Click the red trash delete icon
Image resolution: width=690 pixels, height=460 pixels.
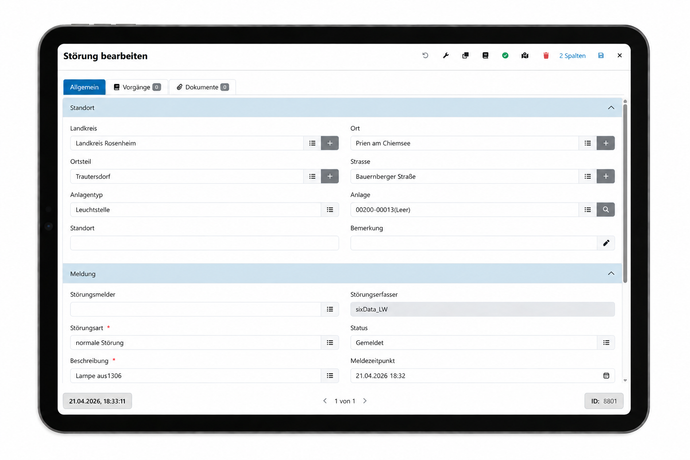click(546, 55)
